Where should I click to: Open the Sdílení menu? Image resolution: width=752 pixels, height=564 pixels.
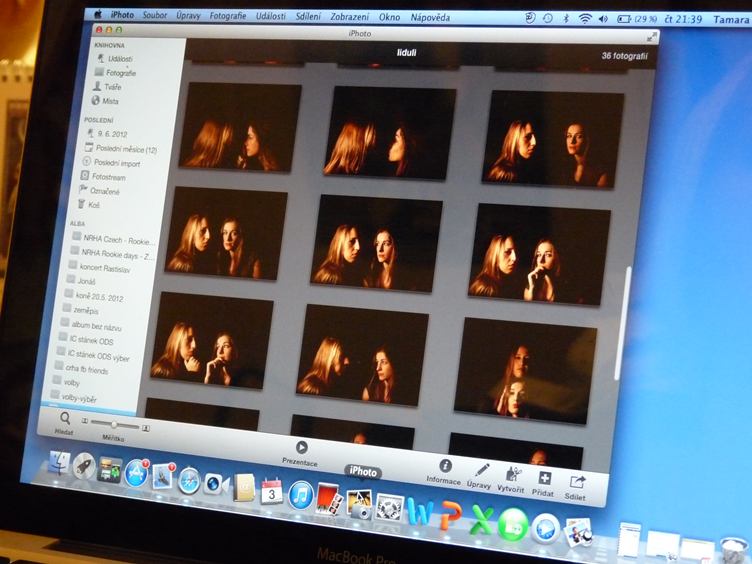tap(308, 17)
